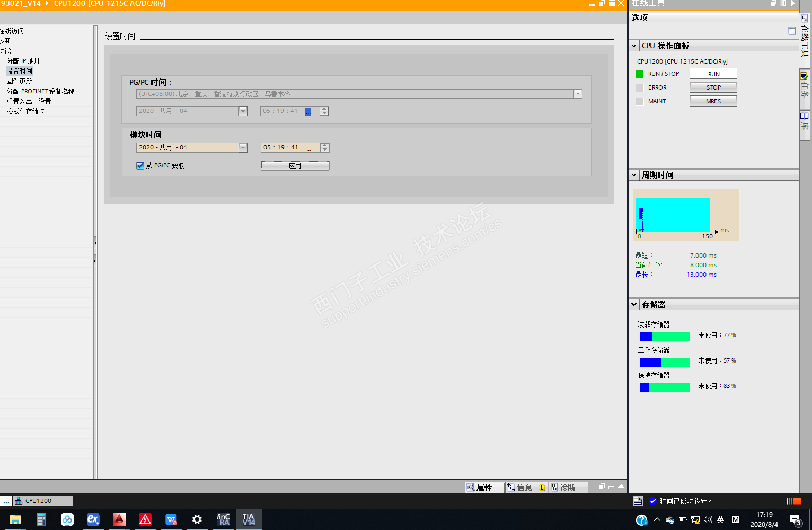Select 在线访问 in the navigation tree

pos(12,31)
